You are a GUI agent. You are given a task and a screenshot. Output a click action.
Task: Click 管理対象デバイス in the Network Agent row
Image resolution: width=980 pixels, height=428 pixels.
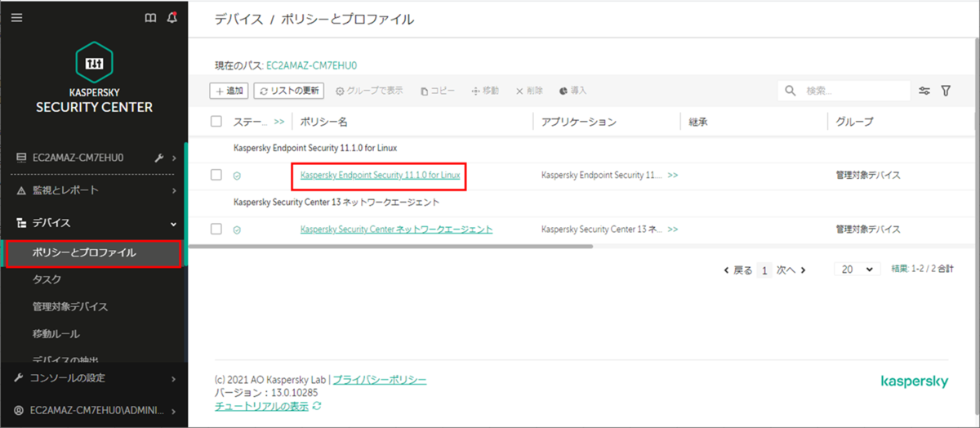[x=868, y=230]
